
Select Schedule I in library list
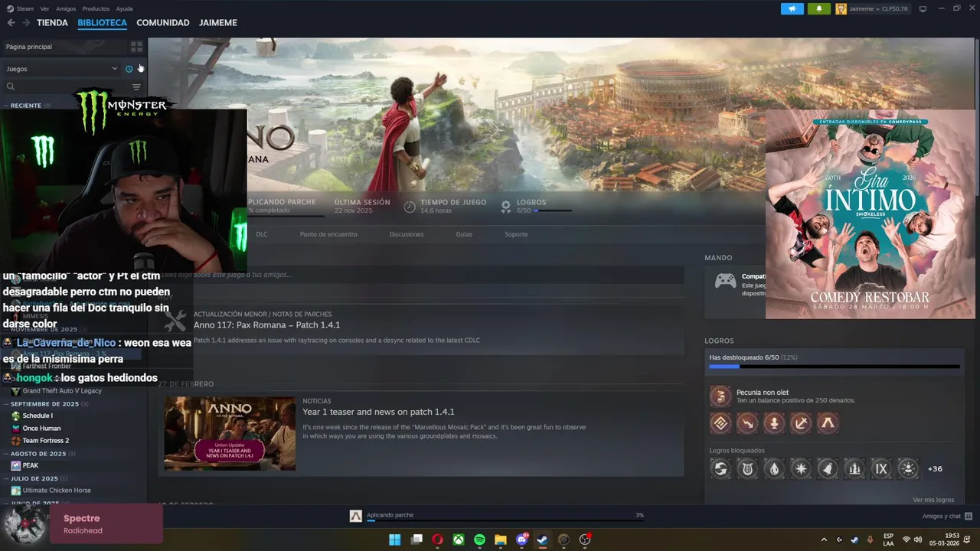(x=38, y=416)
